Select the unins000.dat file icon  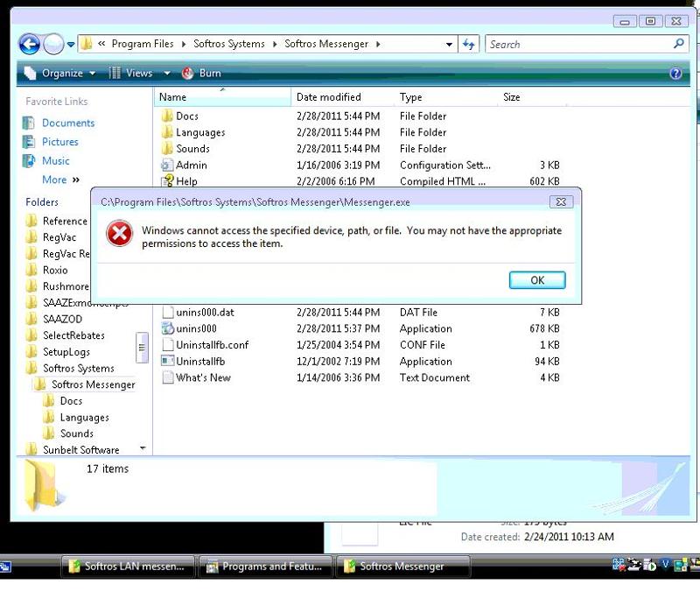click(x=167, y=313)
